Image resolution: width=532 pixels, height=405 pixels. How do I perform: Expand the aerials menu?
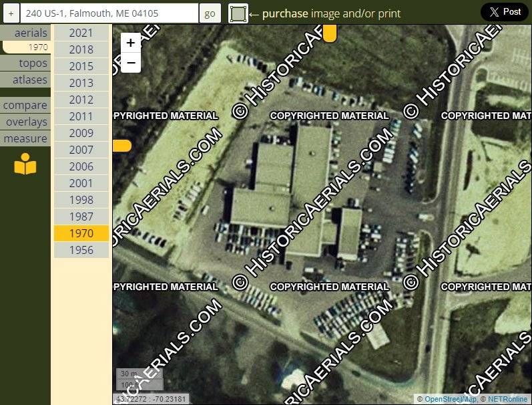(27, 33)
